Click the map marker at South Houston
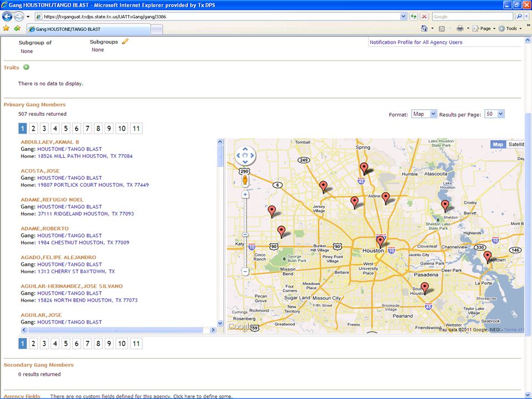This screenshot has height=399, width=532. pos(424,288)
